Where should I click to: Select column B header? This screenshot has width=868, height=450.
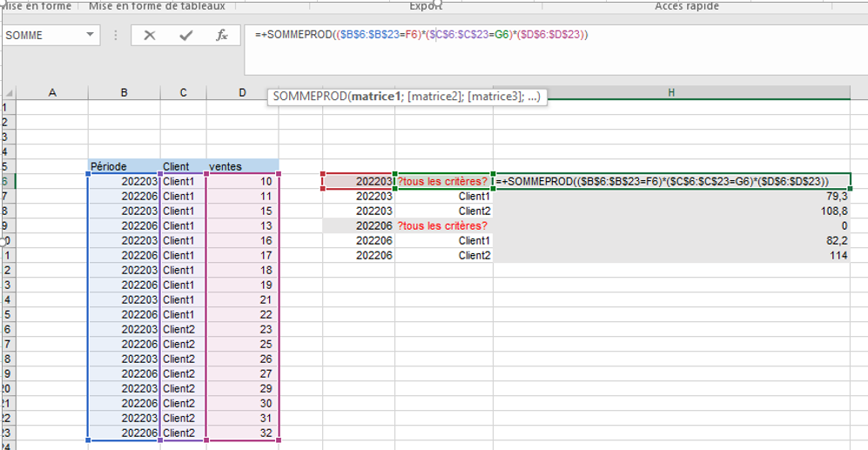tap(124, 93)
